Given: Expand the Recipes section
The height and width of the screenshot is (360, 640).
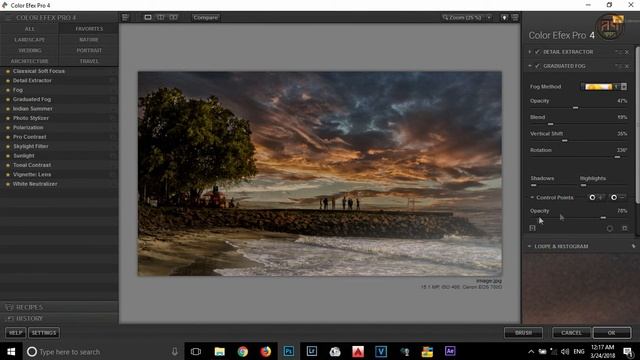Looking at the screenshot, I should [59, 307].
